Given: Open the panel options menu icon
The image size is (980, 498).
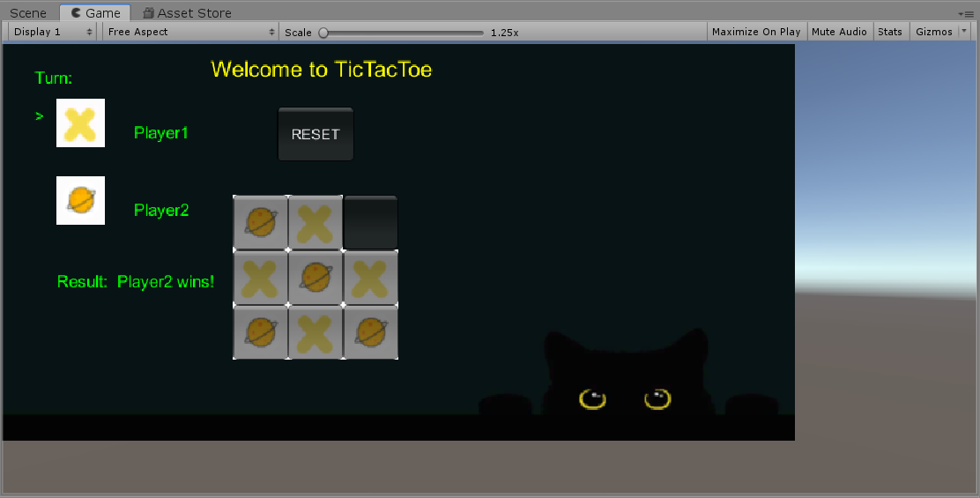Looking at the screenshot, I should 966,14.
